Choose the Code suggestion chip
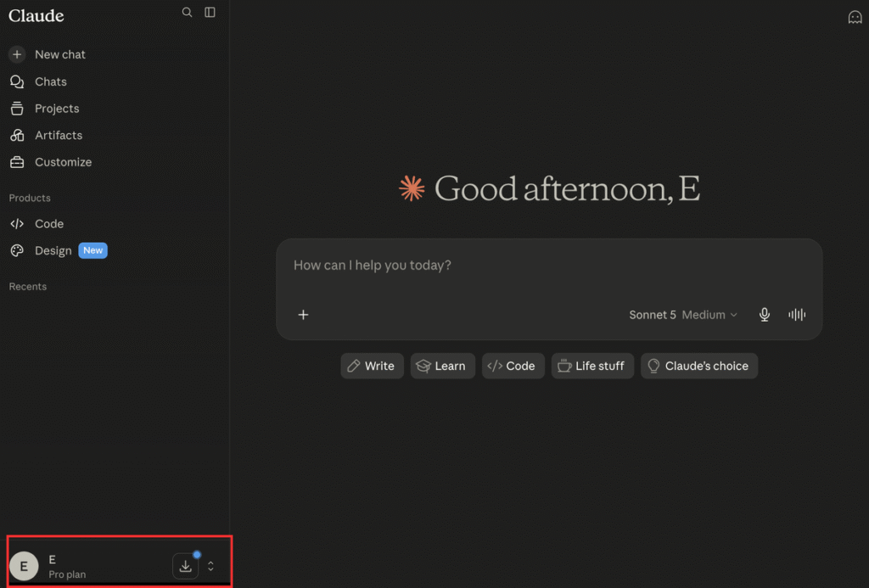This screenshot has height=588, width=869. pos(513,366)
